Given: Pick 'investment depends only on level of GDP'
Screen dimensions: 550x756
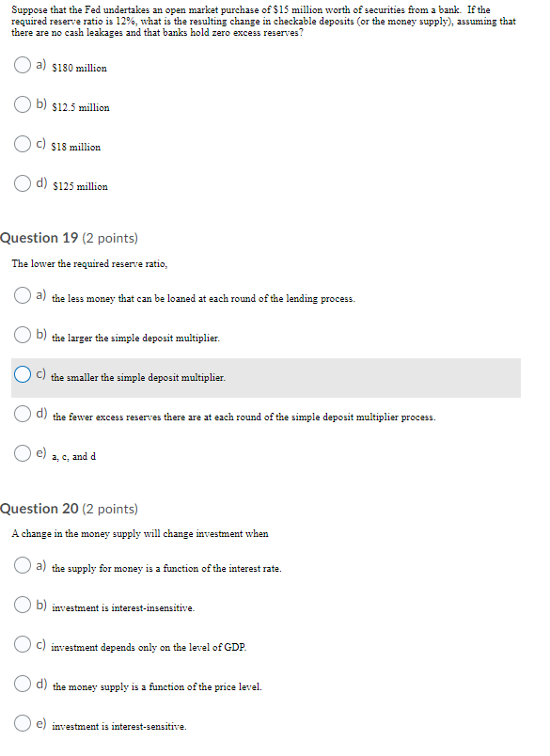Looking at the screenshot, I should click(x=23, y=644).
